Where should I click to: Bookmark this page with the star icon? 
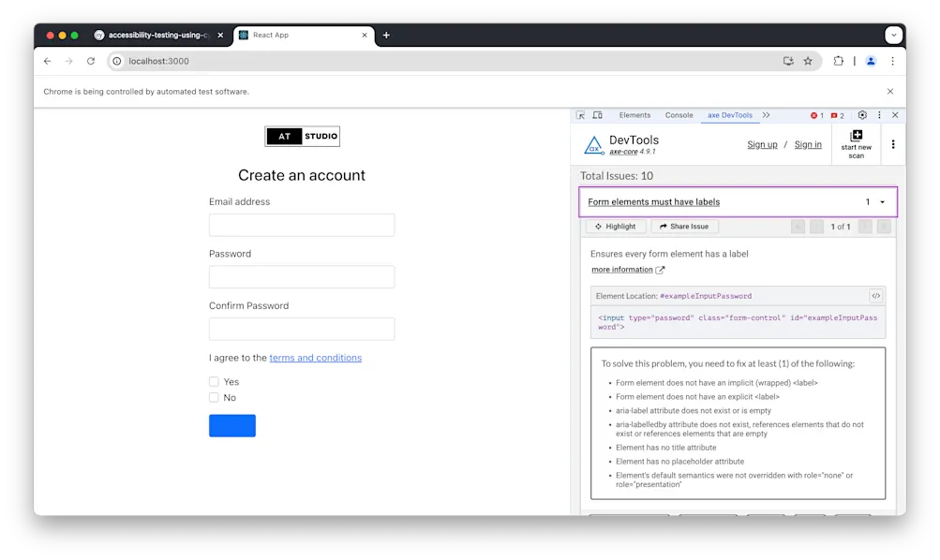tap(808, 61)
